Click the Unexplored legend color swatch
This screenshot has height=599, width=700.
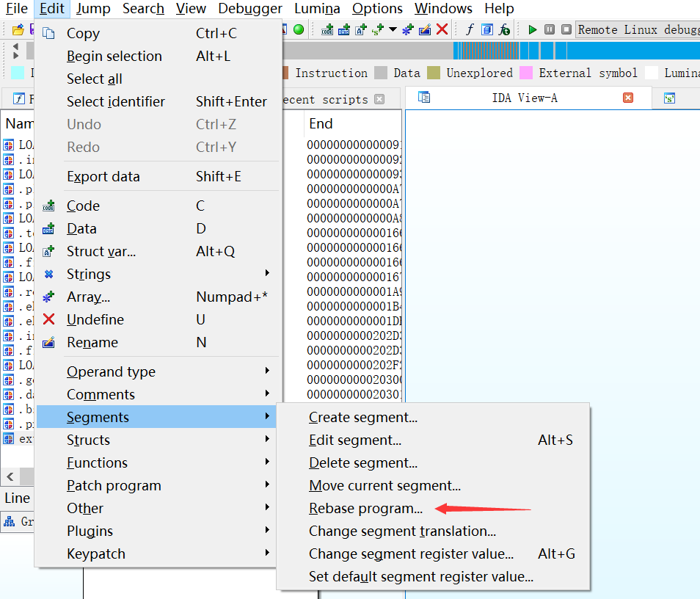pyautogui.click(x=434, y=73)
